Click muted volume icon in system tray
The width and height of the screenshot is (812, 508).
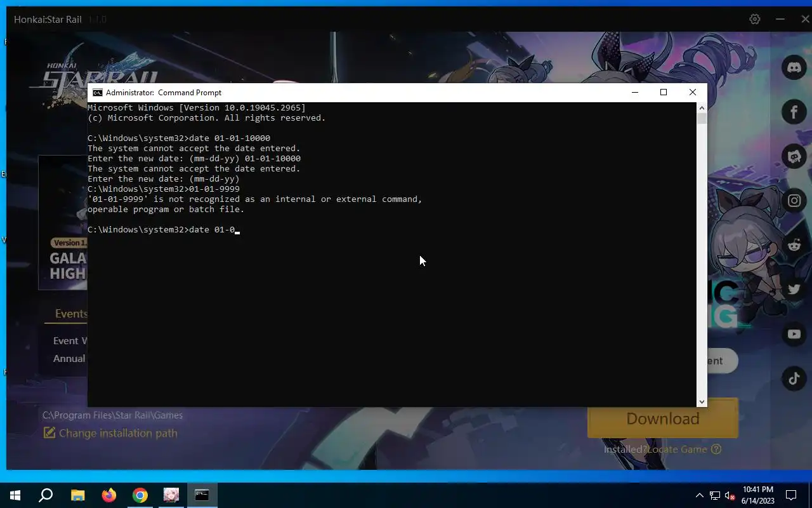pos(730,495)
